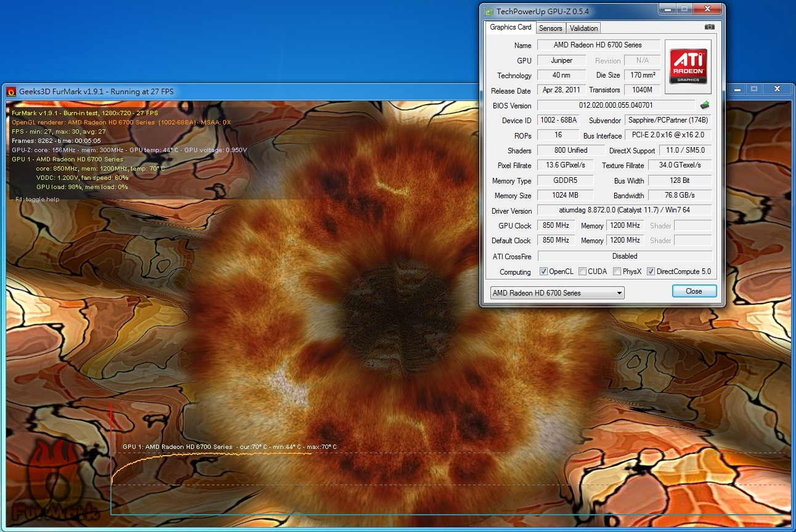Click the Technology field 40 nm
This screenshot has width=796, height=532.
pyautogui.click(x=561, y=75)
